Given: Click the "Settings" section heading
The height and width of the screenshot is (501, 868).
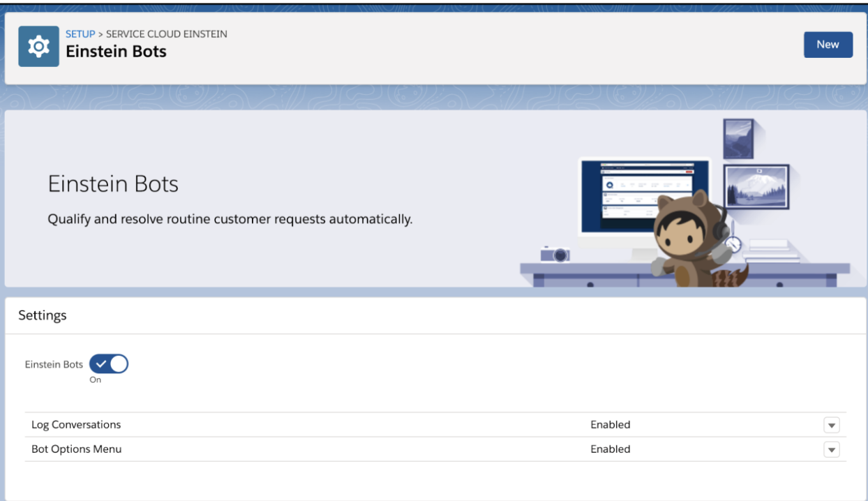Looking at the screenshot, I should (x=43, y=315).
